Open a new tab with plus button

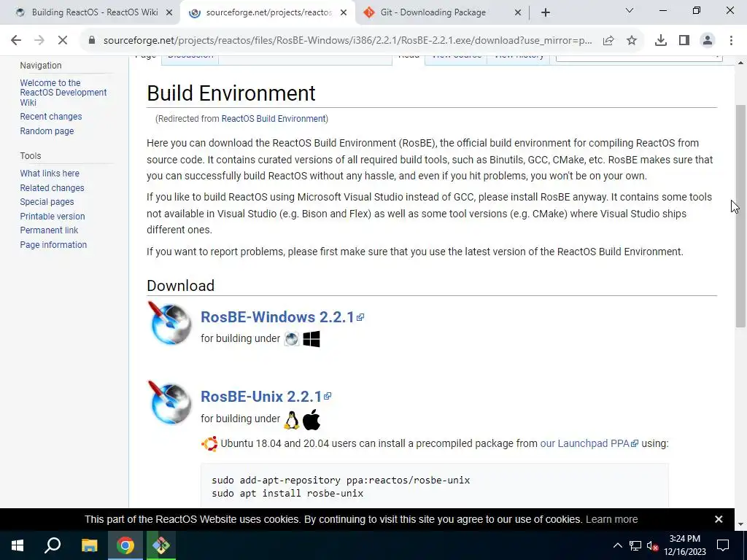546,12
